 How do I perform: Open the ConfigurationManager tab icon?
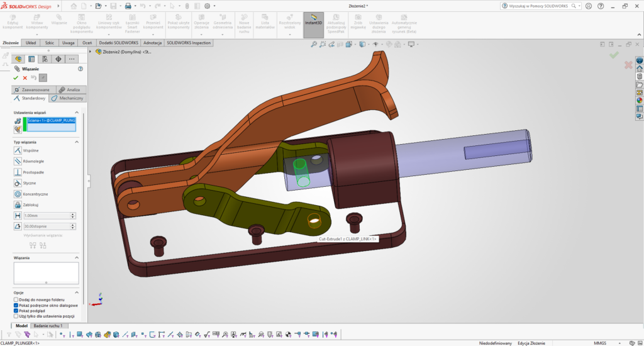click(x=45, y=59)
